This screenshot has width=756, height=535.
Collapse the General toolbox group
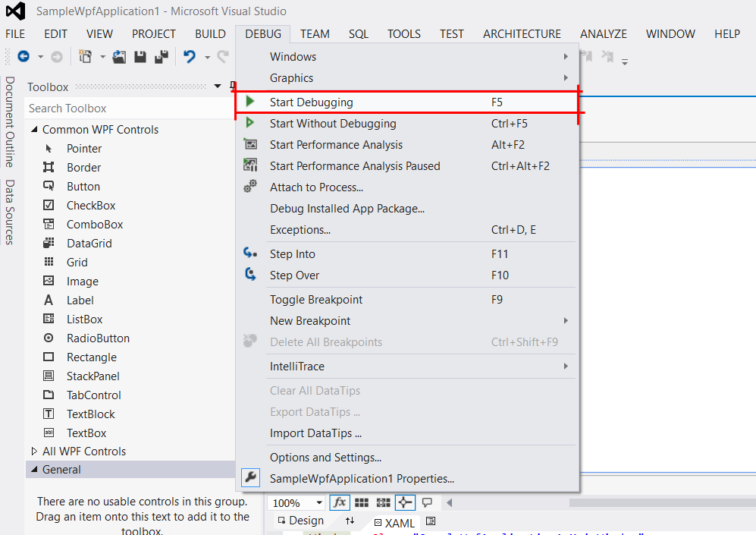click(34, 470)
